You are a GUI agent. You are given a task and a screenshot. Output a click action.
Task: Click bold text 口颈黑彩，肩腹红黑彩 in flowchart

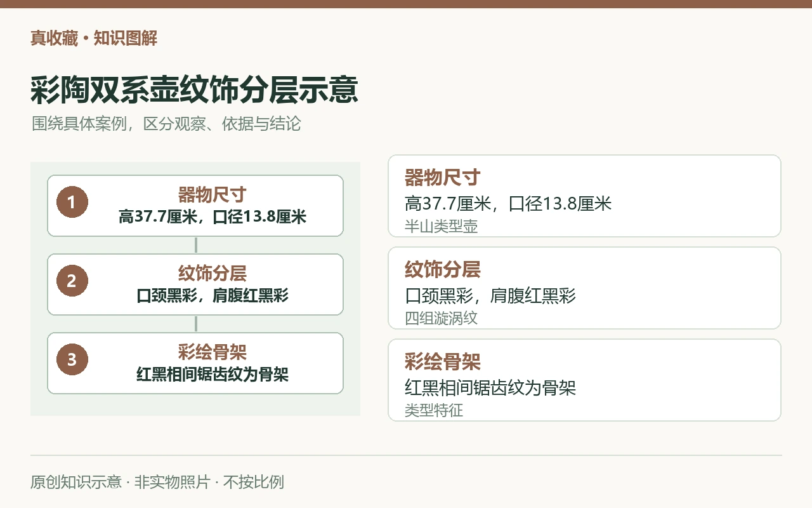click(x=213, y=296)
